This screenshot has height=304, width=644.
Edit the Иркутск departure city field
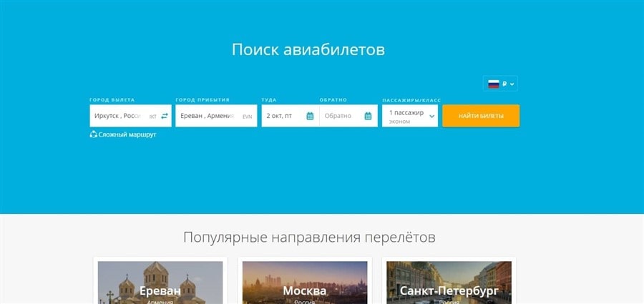click(131, 116)
